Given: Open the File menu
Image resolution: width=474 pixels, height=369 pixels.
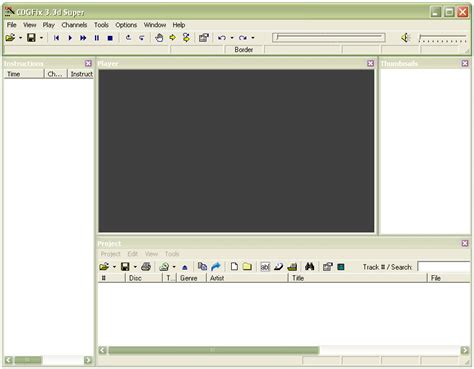Looking at the screenshot, I should 12,25.
